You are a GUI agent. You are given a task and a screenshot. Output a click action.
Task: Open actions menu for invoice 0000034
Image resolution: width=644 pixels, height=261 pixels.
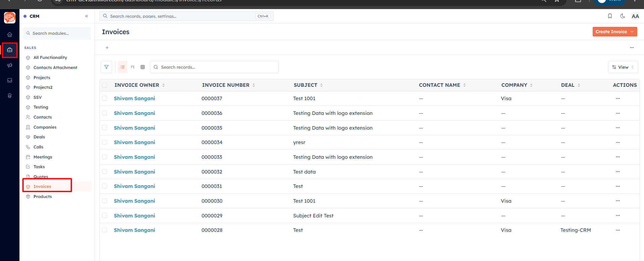(618, 142)
